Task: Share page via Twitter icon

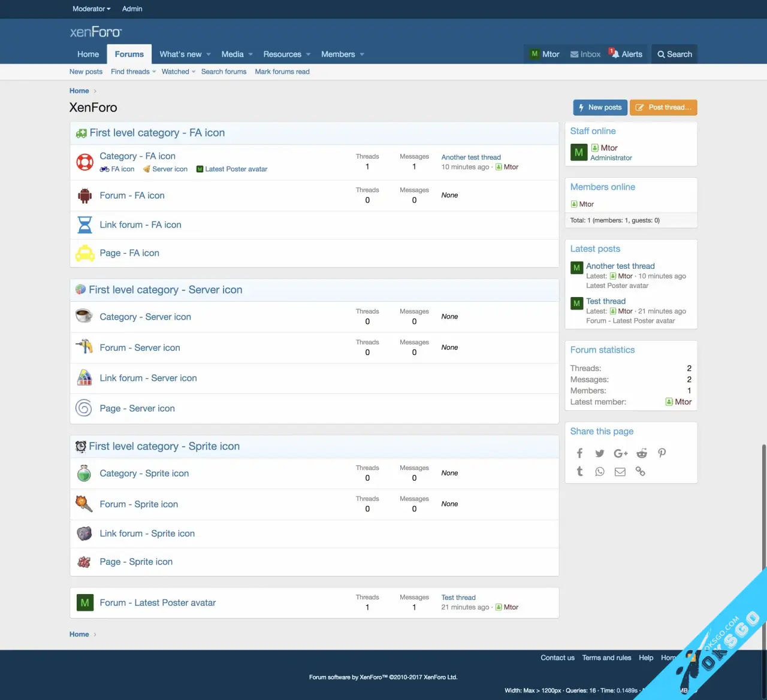Action: [x=600, y=453]
